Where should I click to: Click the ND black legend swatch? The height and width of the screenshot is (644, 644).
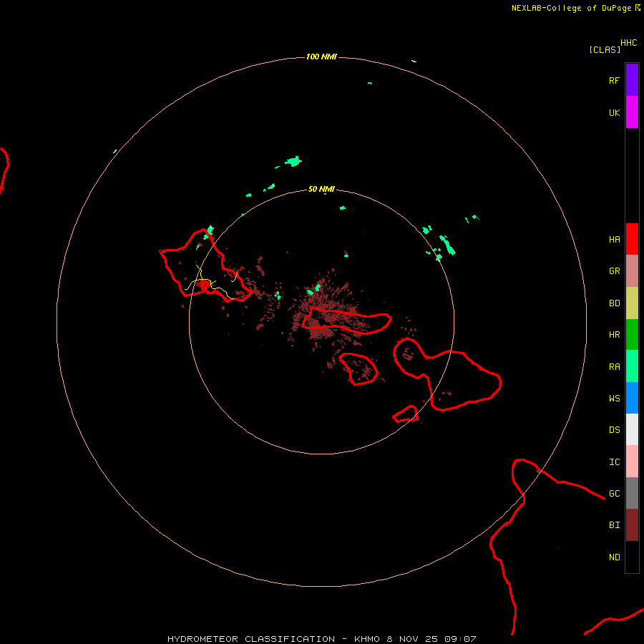point(632,557)
